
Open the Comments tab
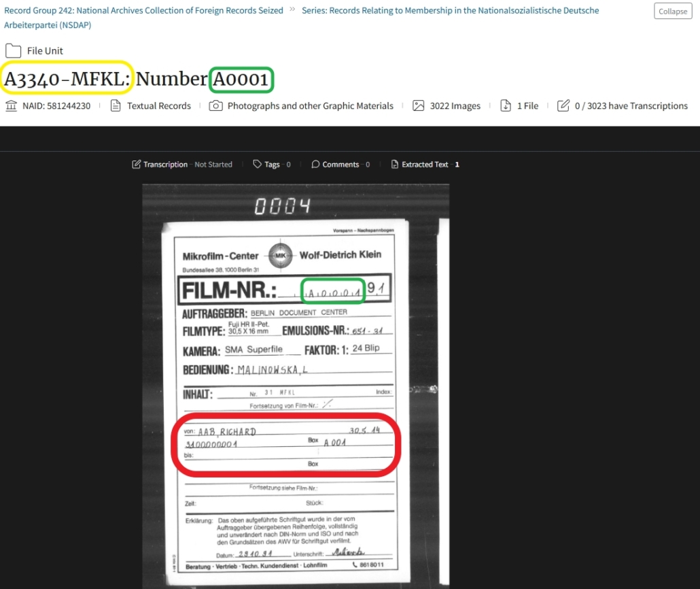(x=338, y=164)
